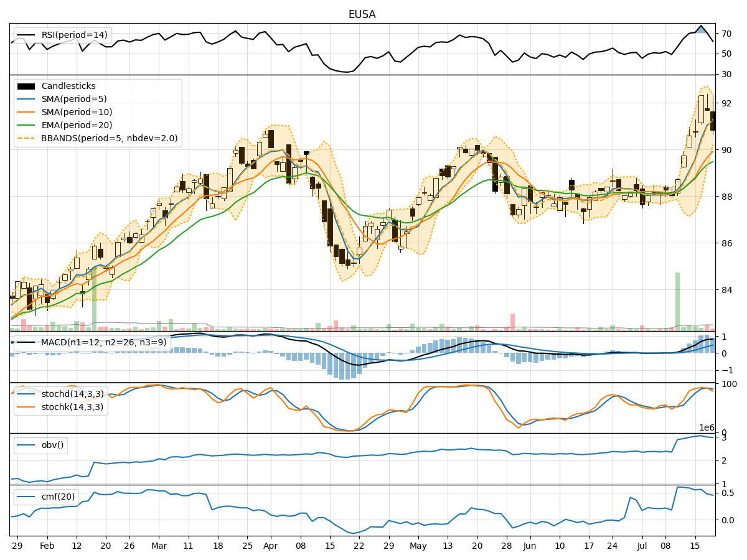This screenshot has height=560, width=747.
Task: Click the 29 date label before Feb
Action: (x=17, y=545)
